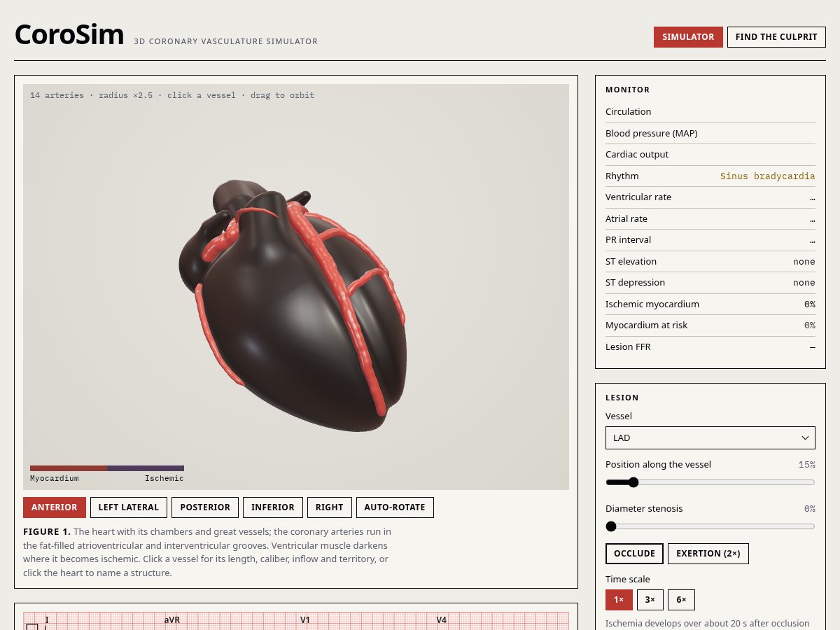
Task: Click the Myocardium legend color bar
Action: click(69, 468)
